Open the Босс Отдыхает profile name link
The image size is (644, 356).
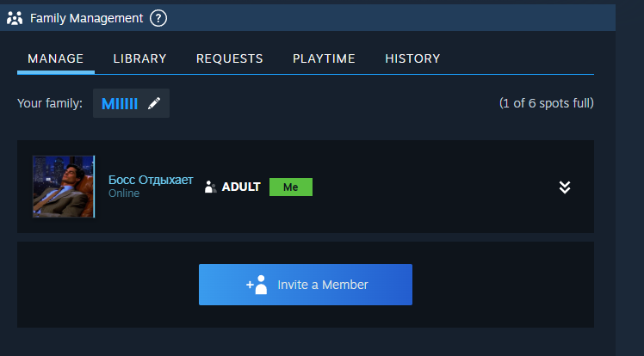[151, 181]
